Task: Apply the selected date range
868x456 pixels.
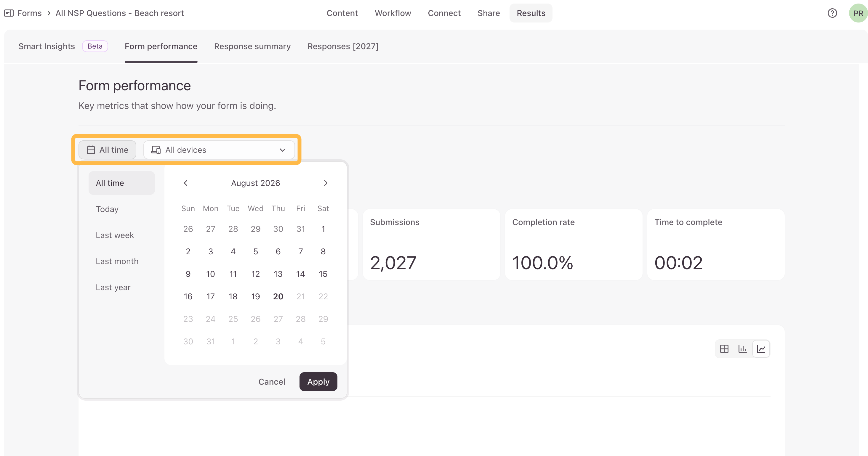Action: pos(318,382)
